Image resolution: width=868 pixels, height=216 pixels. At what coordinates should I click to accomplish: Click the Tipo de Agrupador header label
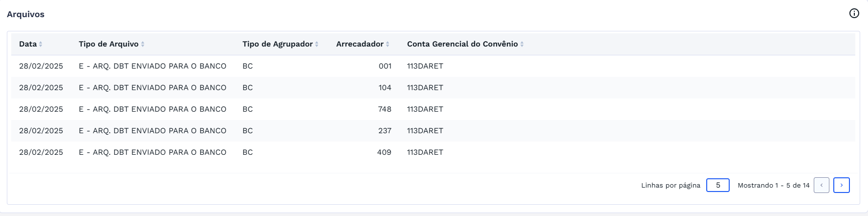[x=277, y=44]
